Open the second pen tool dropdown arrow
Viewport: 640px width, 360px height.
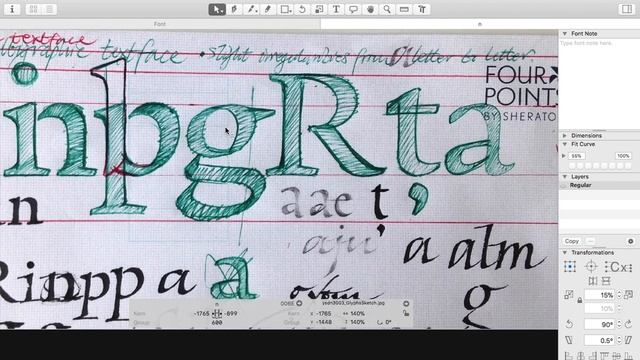257,10
